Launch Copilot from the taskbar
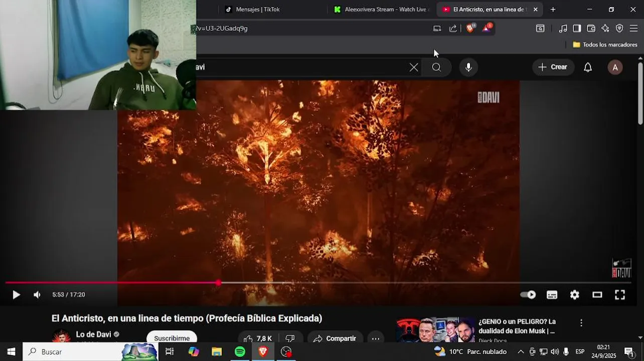 tap(194, 351)
